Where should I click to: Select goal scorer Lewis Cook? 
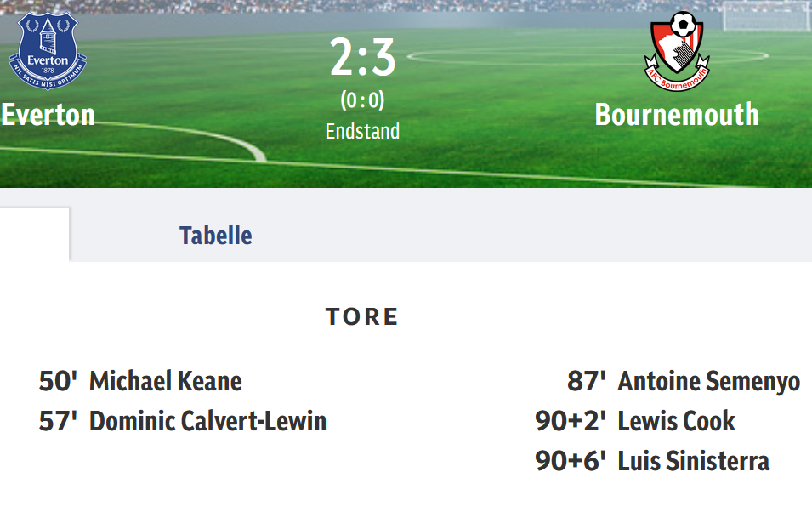[x=677, y=421]
